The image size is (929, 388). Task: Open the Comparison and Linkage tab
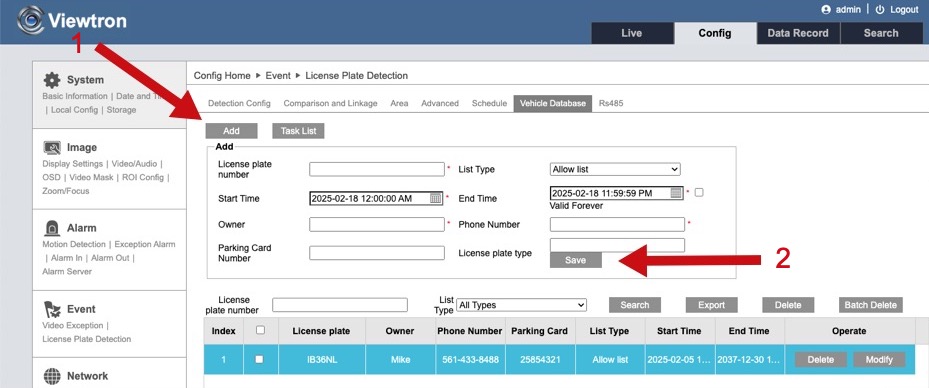pyautogui.click(x=331, y=103)
